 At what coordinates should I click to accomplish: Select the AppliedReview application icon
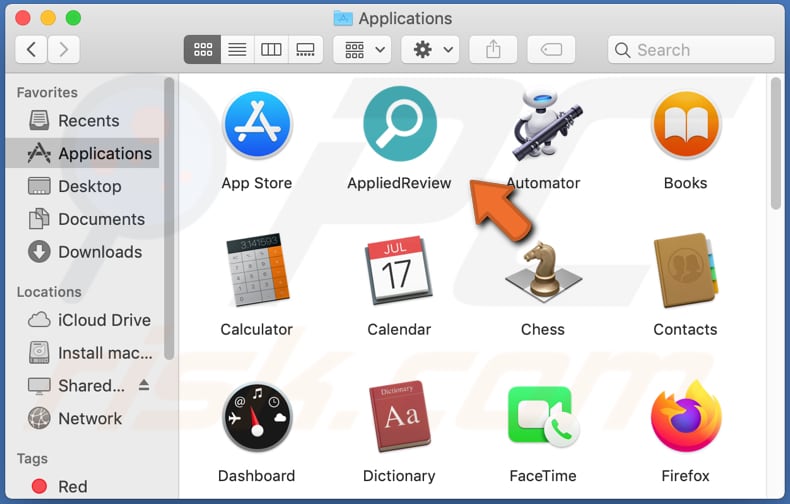coord(400,123)
